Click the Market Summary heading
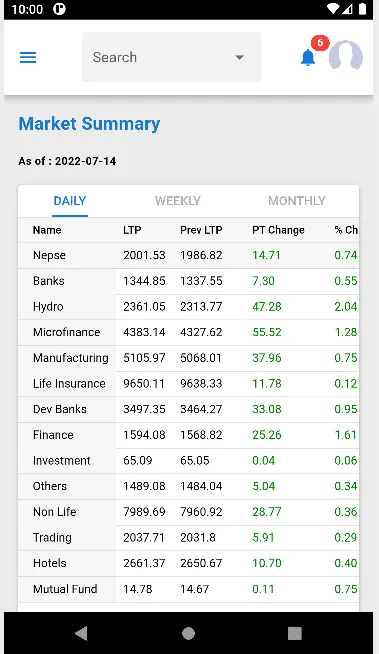Viewport: 379px width, 654px height. [89, 124]
